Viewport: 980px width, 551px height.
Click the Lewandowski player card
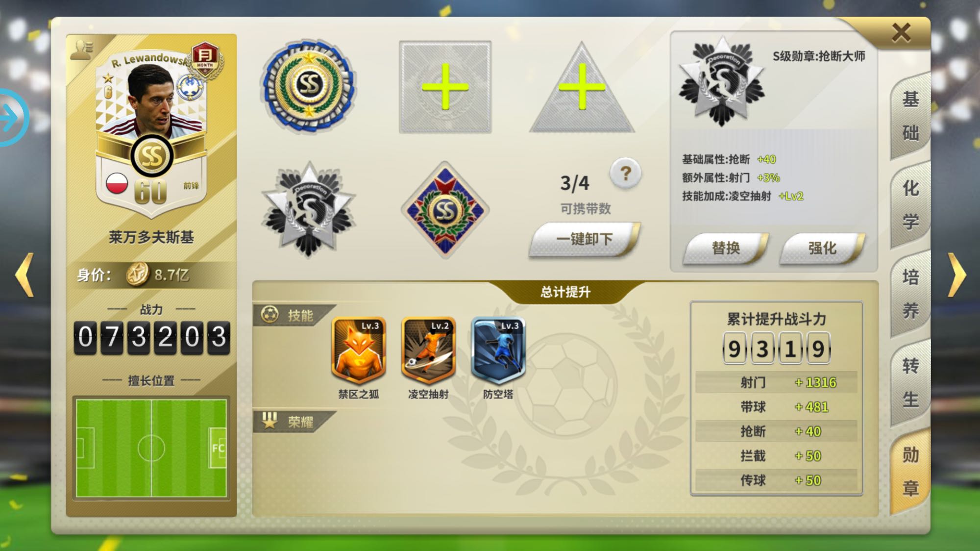(151, 132)
